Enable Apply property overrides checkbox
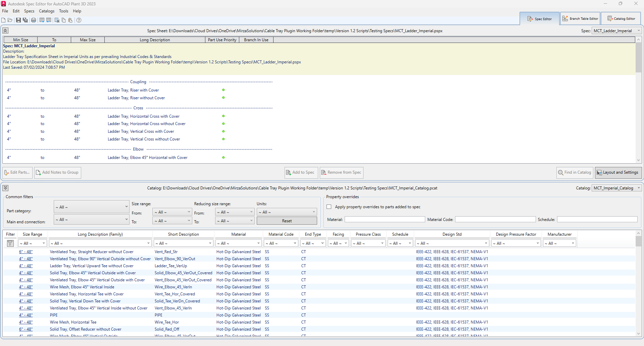The height and width of the screenshot is (346, 644). [x=329, y=207]
